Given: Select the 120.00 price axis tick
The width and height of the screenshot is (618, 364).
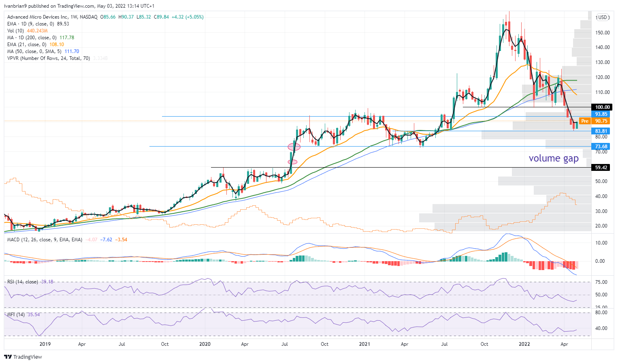Looking at the screenshot, I should pos(603,77).
